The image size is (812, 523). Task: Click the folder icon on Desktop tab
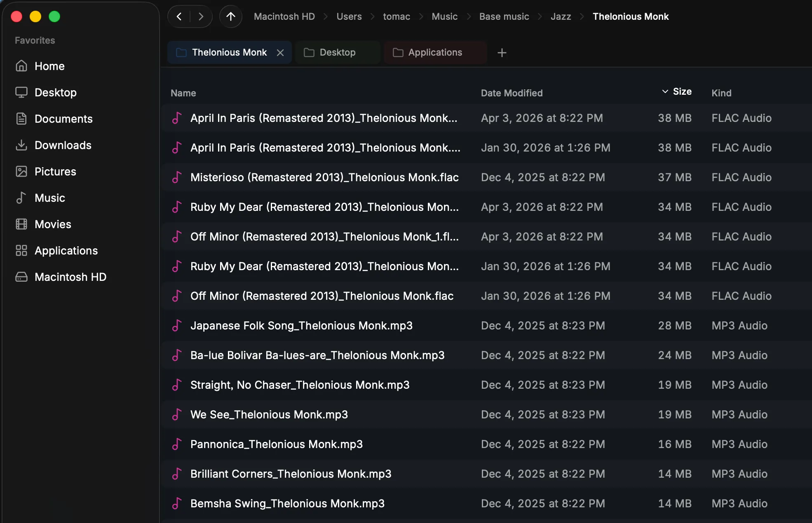(309, 53)
